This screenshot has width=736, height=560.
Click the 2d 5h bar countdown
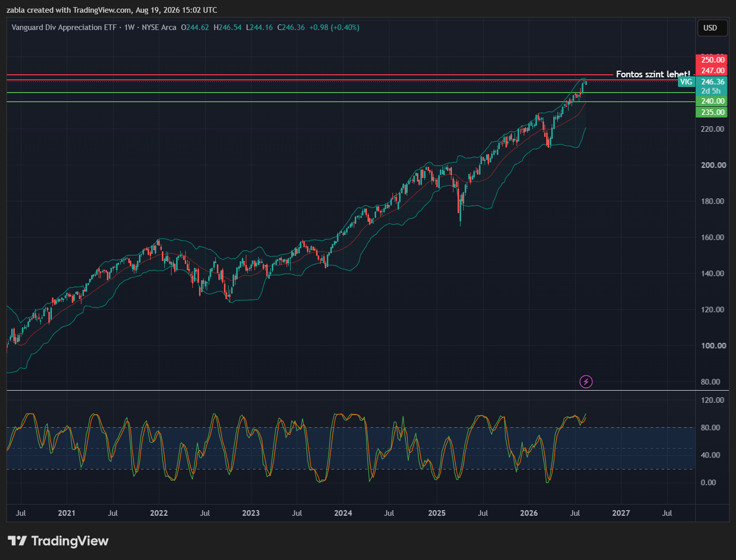click(711, 91)
